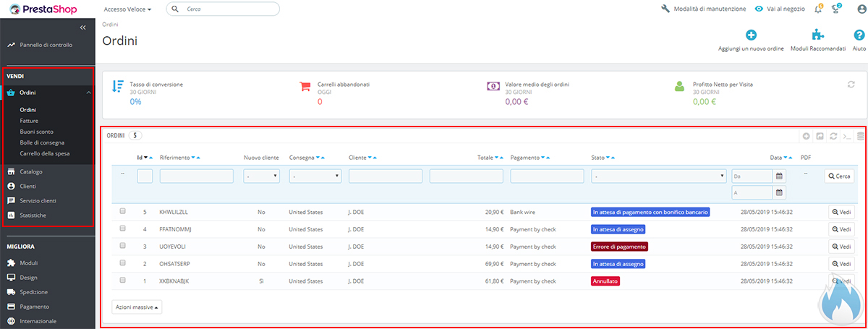Click the Moduli Raccomandati puzzle icon
The height and width of the screenshot is (329, 868).
tap(818, 35)
